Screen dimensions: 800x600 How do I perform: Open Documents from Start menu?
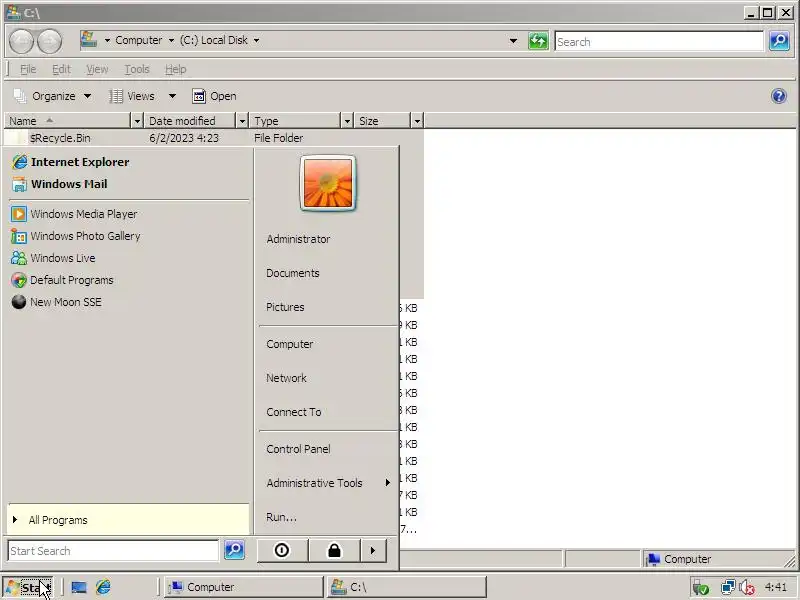(292, 273)
